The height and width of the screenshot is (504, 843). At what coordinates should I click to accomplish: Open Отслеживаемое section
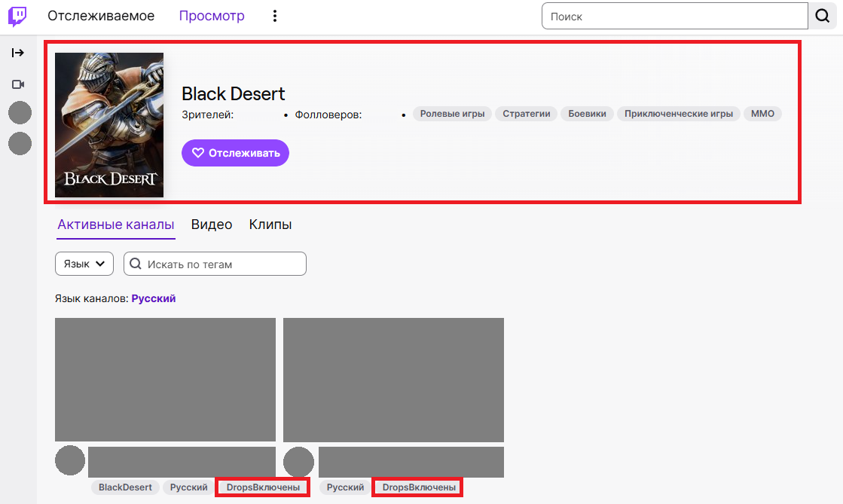(101, 16)
